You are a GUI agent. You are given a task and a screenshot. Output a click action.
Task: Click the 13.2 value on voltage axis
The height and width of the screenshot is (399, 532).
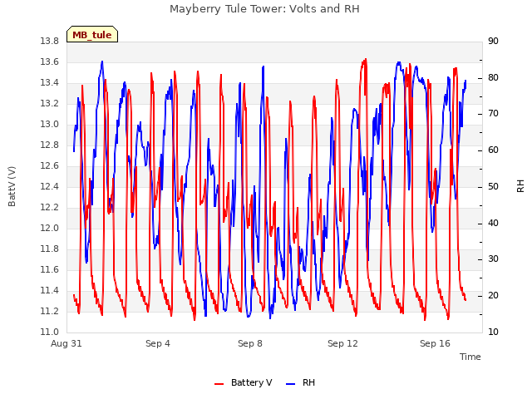pyautogui.click(x=50, y=103)
